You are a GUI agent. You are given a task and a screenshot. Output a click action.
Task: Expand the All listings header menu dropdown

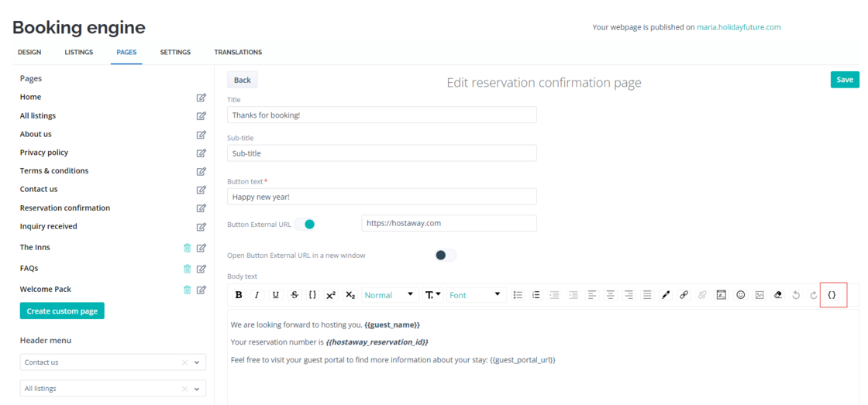click(x=197, y=389)
